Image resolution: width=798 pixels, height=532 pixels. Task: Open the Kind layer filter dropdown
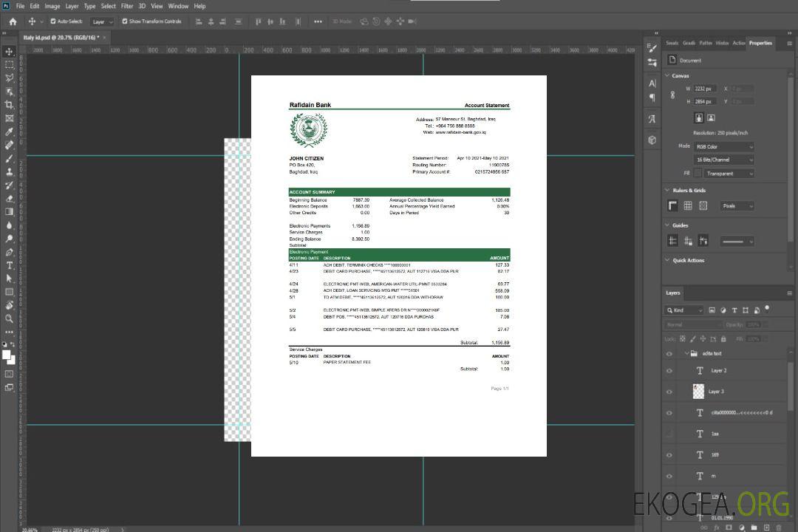pos(684,310)
